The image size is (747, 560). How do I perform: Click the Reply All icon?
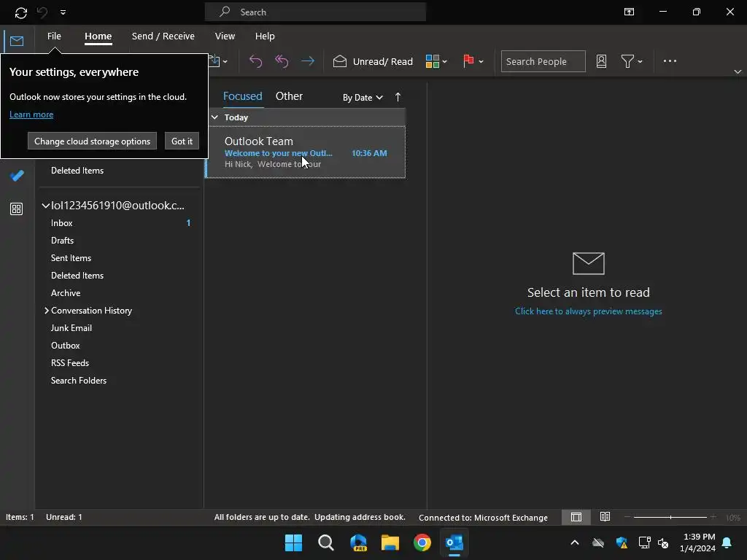pyautogui.click(x=282, y=61)
